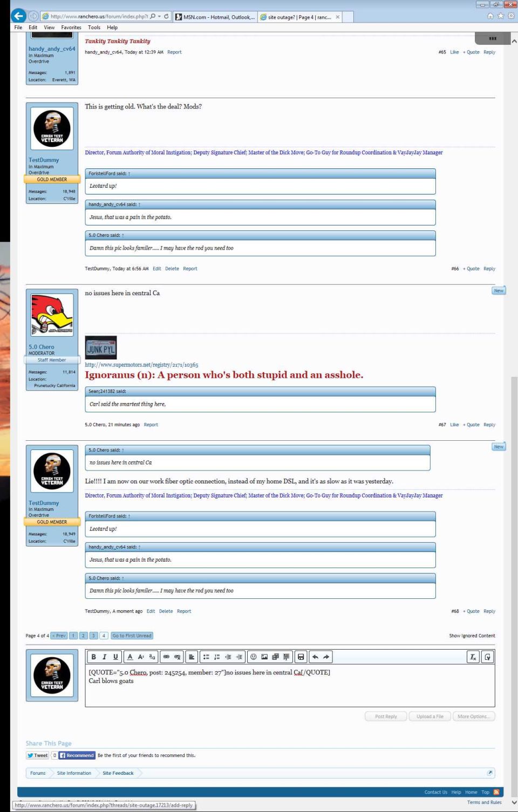Click the browser address bar URL field
Image resolution: width=518 pixels, height=812 pixels.
point(98,16)
